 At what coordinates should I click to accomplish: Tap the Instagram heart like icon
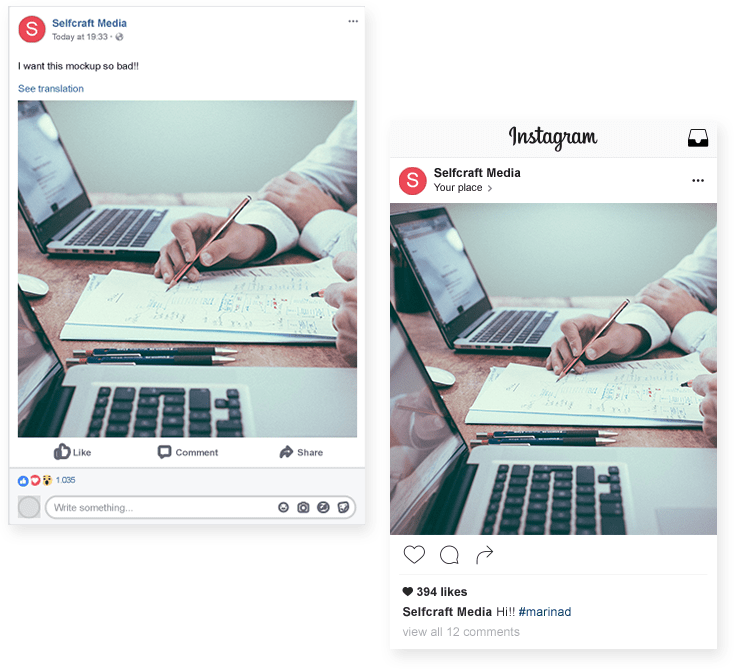tap(414, 554)
